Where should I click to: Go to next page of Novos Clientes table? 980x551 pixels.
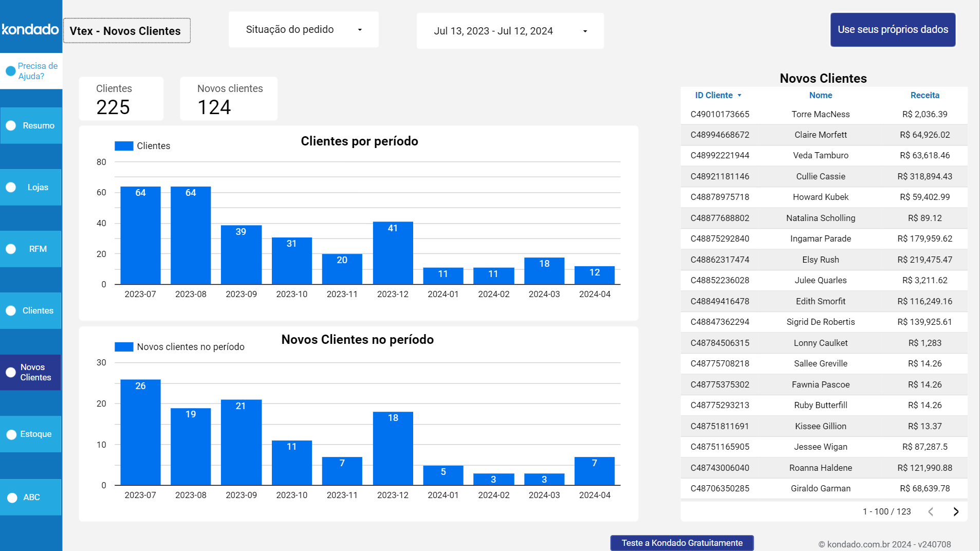pyautogui.click(x=956, y=511)
